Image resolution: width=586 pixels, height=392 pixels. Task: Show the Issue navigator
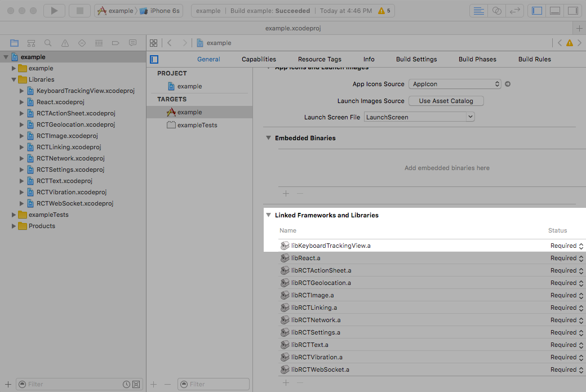coord(65,43)
